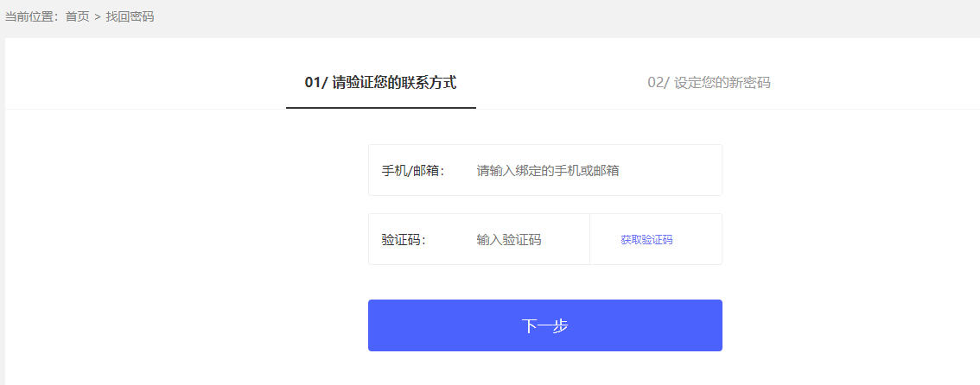
Task: Click the 首页 breadcrumb link
Action: 77,16
